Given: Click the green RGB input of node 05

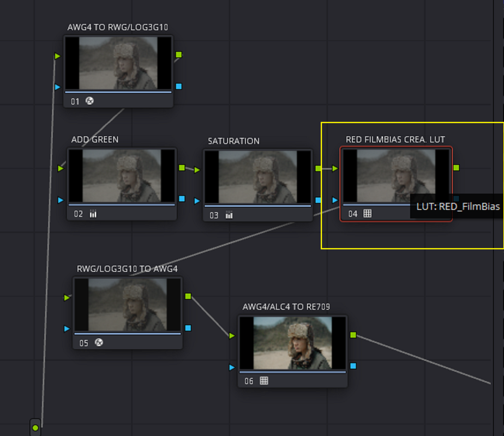Looking at the screenshot, I should [67, 298].
